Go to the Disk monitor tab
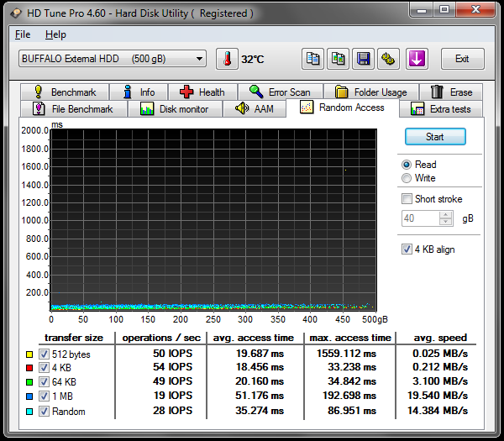Viewport: 504px width, 441px height. coord(175,109)
